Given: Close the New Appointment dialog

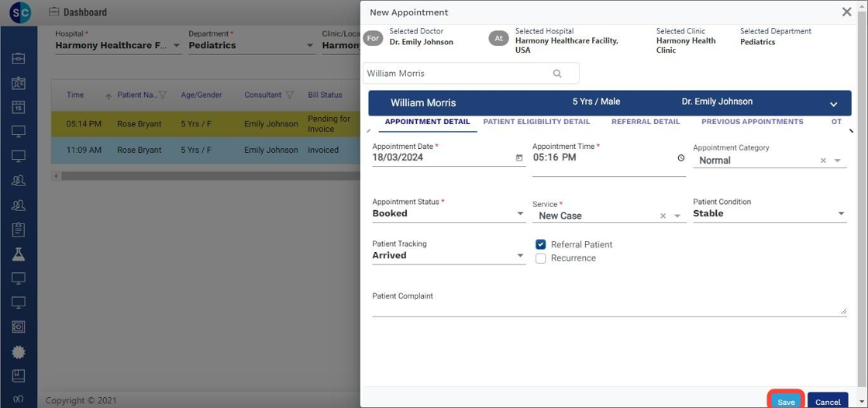Looking at the screenshot, I should tap(846, 12).
